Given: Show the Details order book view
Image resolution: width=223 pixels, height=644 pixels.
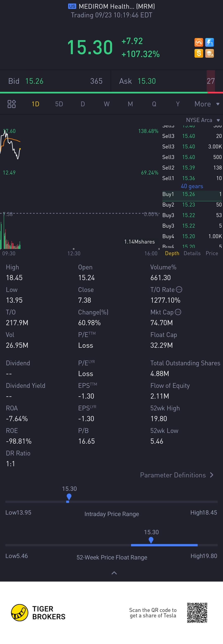Looking at the screenshot, I should pos(192,253).
